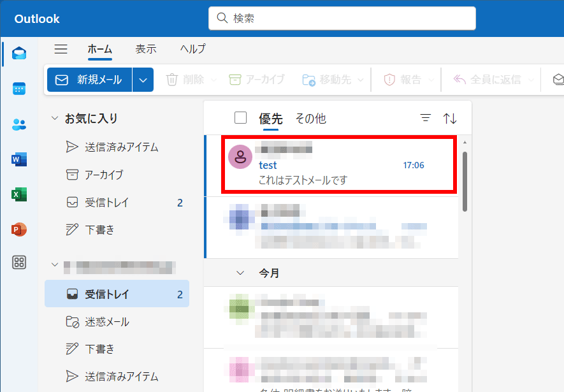564x392 pixels.
Task: Select highlighted 受信トレイ in account folders
Action: coord(117,294)
